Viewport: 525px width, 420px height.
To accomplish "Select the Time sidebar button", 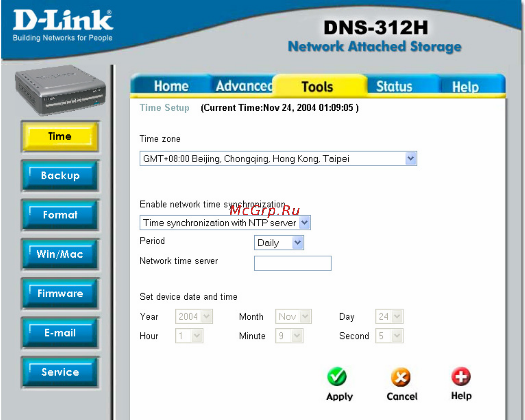I will (x=60, y=137).
